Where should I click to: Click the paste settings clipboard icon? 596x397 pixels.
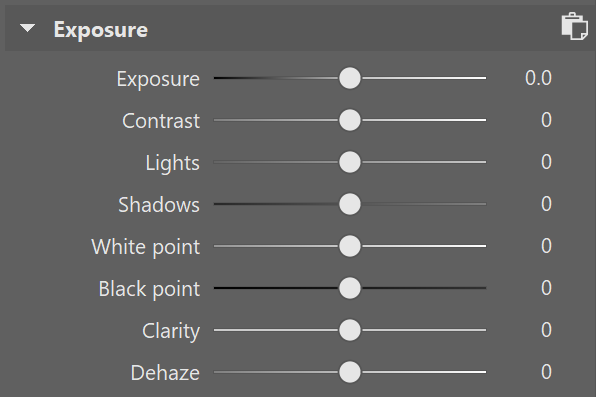click(575, 26)
